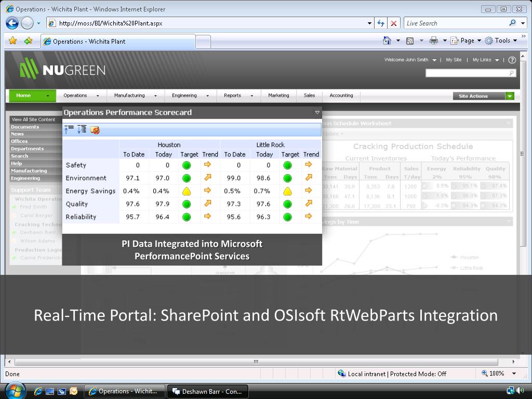This screenshot has height=399, width=532.
Task: Click Internet Explorer quick launch icon
Action: 38,391
